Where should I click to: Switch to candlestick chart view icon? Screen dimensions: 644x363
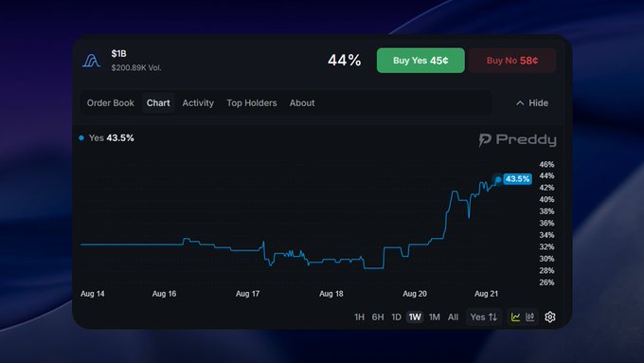tap(530, 317)
